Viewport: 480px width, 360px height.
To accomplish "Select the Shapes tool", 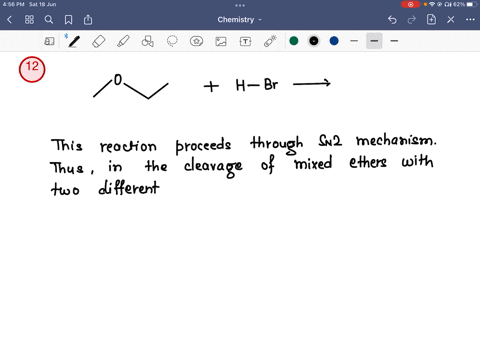I will [147, 41].
